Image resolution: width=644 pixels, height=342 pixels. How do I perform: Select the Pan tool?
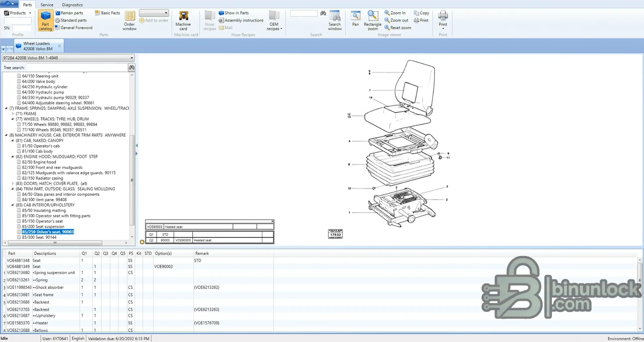coord(356,19)
